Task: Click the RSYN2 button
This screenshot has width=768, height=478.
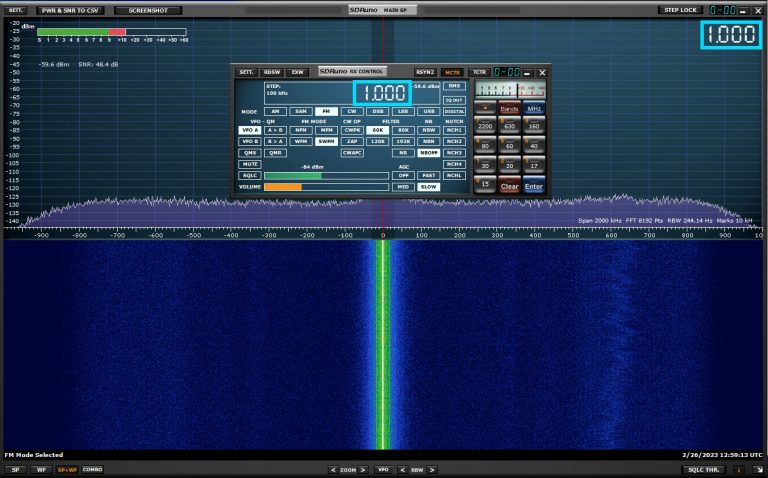Action: 425,72
